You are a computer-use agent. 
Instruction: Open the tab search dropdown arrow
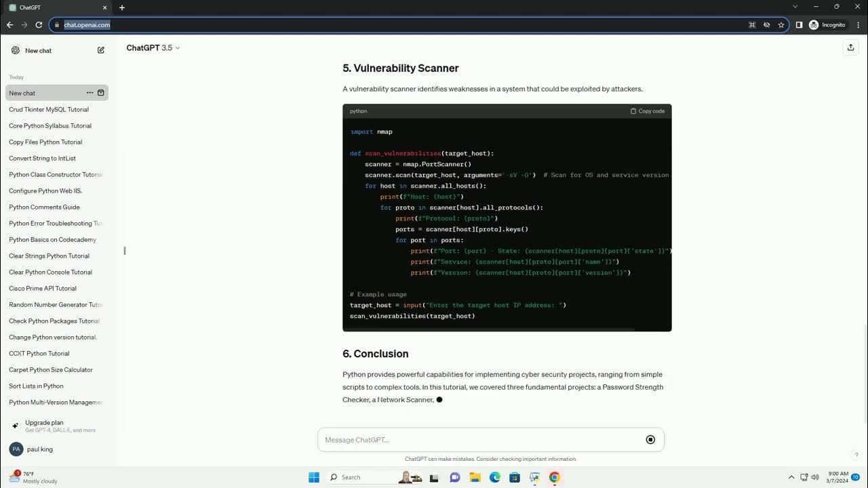click(x=795, y=7)
